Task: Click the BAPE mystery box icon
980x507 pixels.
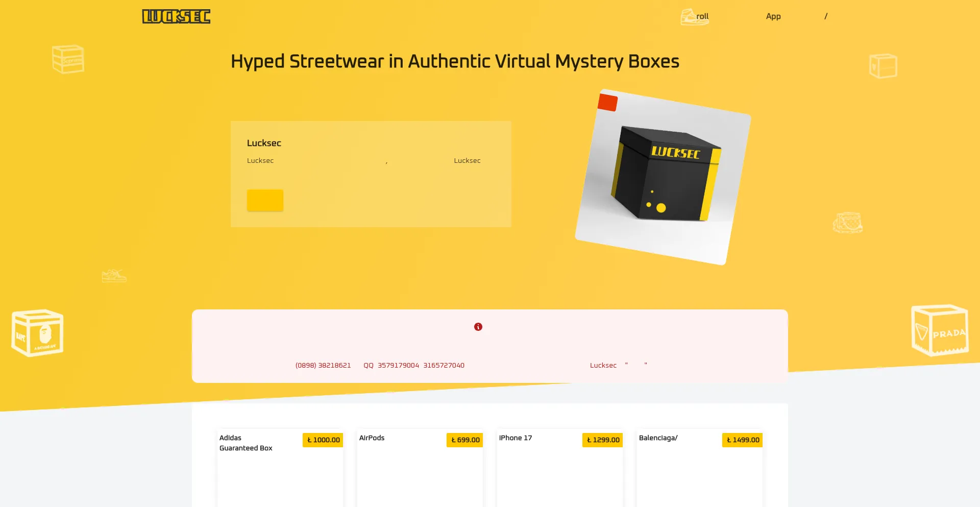Action: coord(37,333)
